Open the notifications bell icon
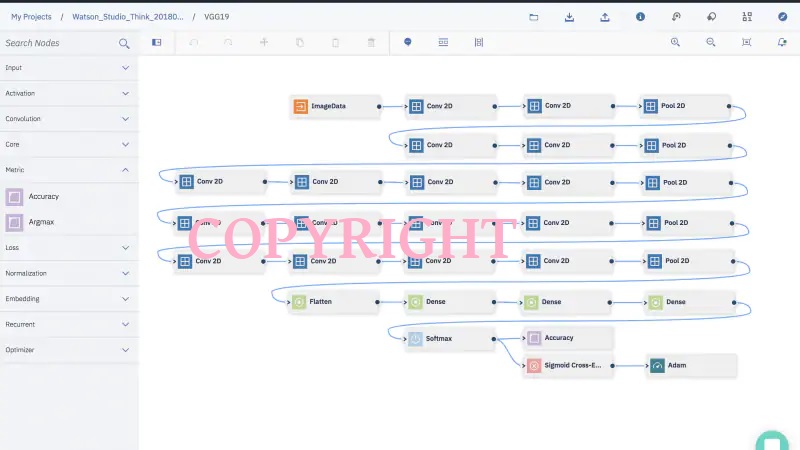800x450 pixels. [x=782, y=42]
